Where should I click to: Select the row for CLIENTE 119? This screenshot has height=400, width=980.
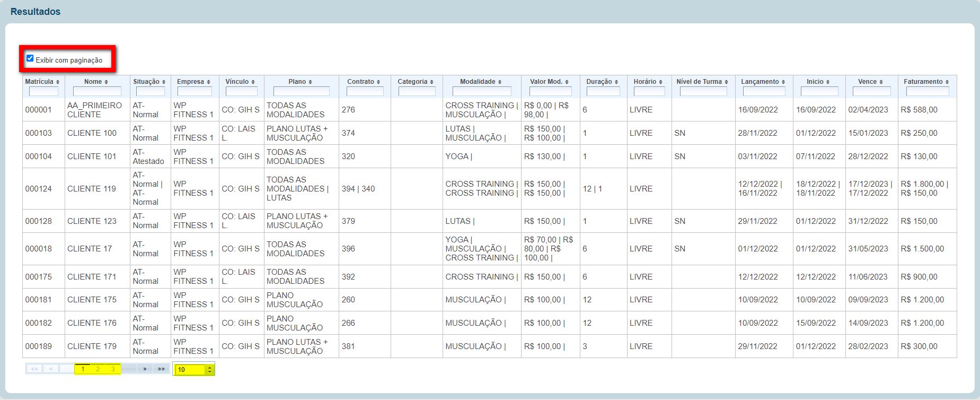(x=92, y=189)
